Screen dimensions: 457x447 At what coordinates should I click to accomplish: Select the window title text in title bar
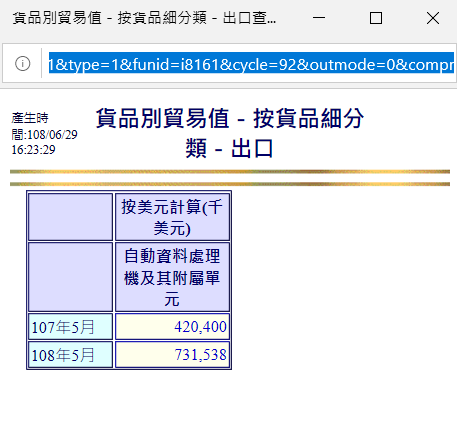tap(144, 18)
